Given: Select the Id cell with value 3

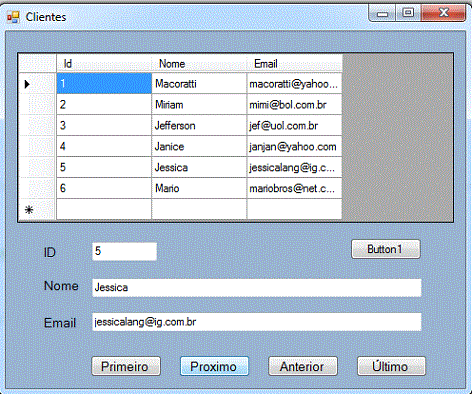Looking at the screenshot, I should [x=104, y=125].
